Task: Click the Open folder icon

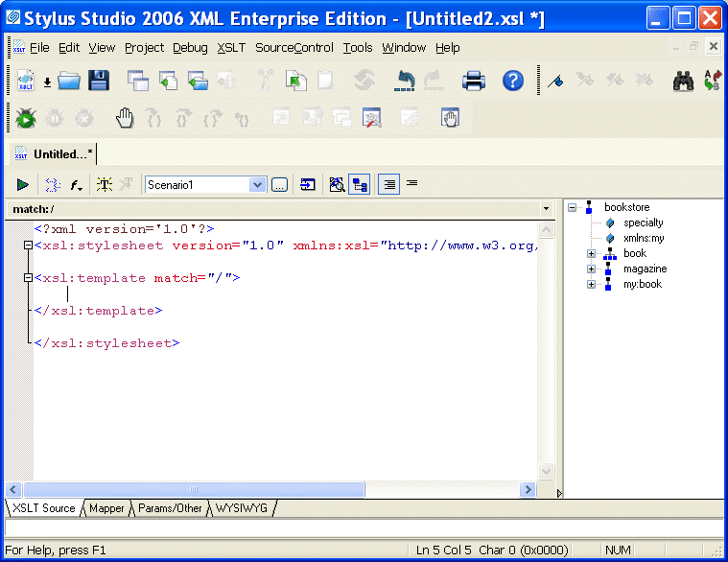Action: pyautogui.click(x=68, y=82)
